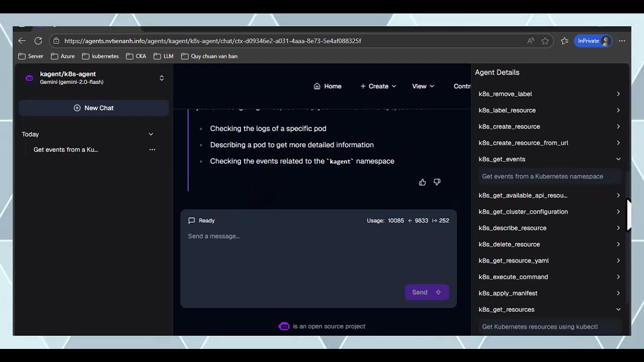Click the thumbs up feedback icon
The image size is (644, 362).
pyautogui.click(x=422, y=182)
